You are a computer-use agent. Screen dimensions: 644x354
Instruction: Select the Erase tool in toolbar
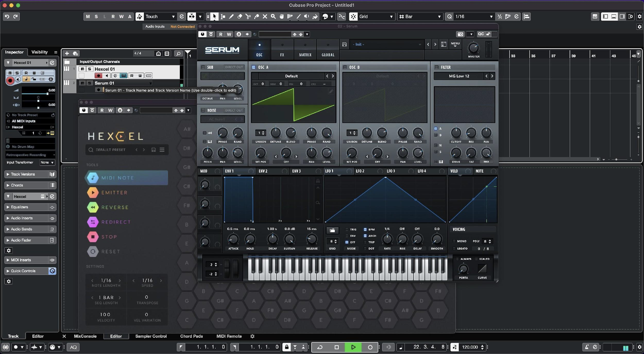[240, 16]
